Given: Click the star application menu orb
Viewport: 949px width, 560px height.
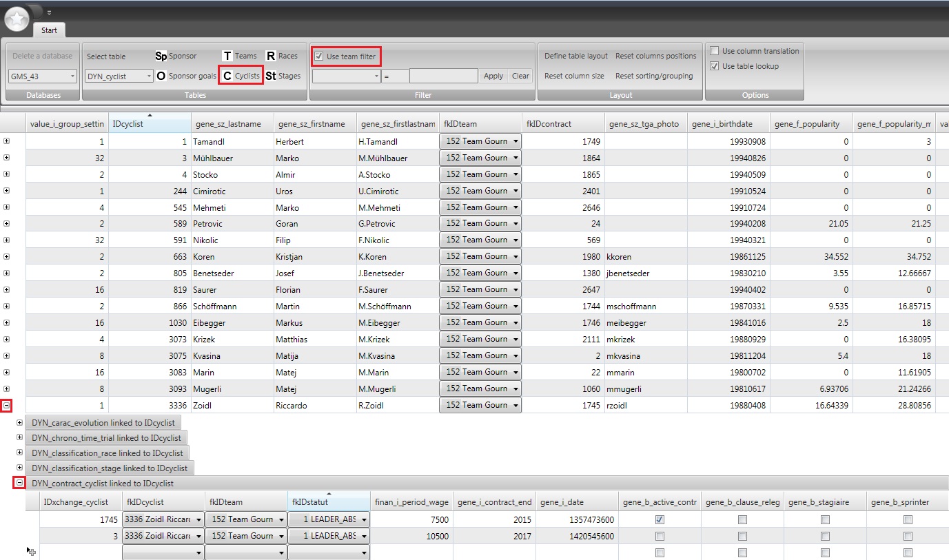Looking at the screenshot, I should (x=17, y=19).
